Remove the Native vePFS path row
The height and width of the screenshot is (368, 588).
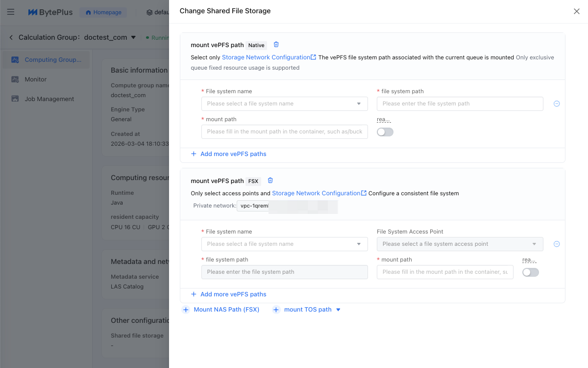tap(557, 104)
